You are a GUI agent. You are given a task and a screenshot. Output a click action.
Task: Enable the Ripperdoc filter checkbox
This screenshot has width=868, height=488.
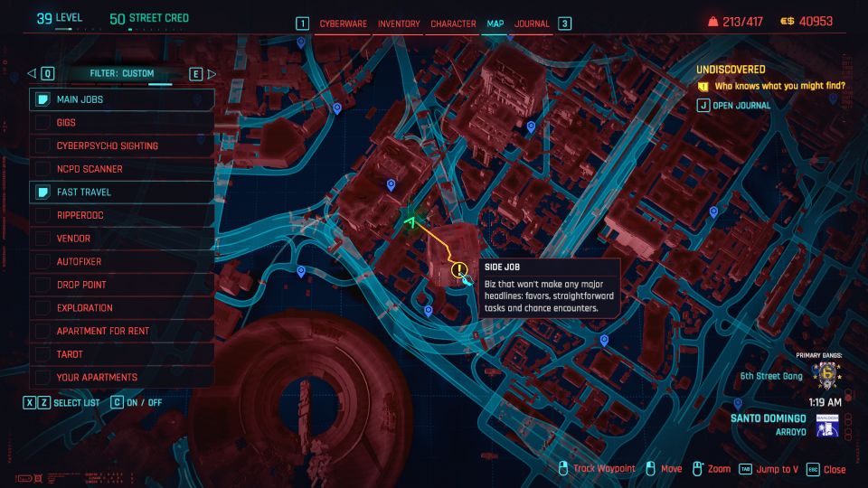point(42,215)
